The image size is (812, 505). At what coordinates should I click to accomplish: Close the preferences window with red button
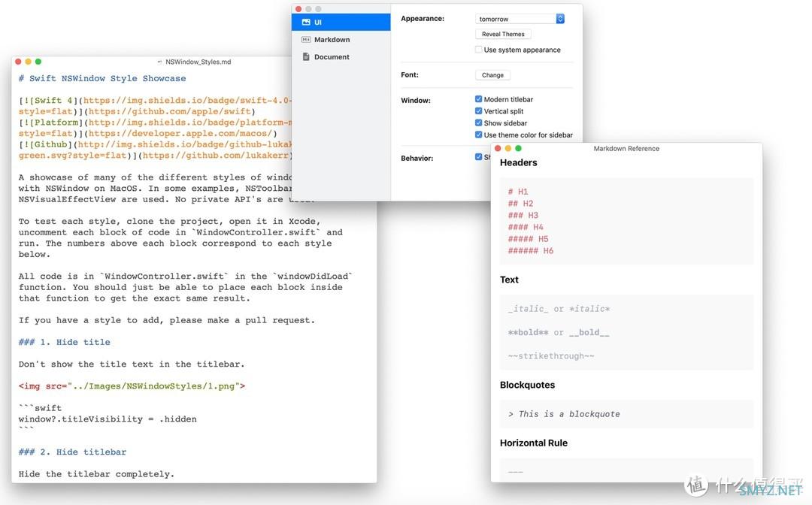click(x=298, y=9)
